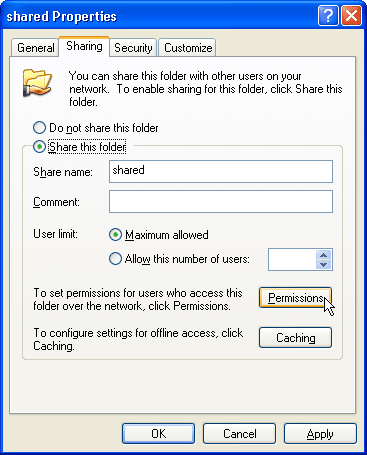Image resolution: width=367 pixels, height=455 pixels.
Task: Select the Sharing tab
Action: [84, 46]
